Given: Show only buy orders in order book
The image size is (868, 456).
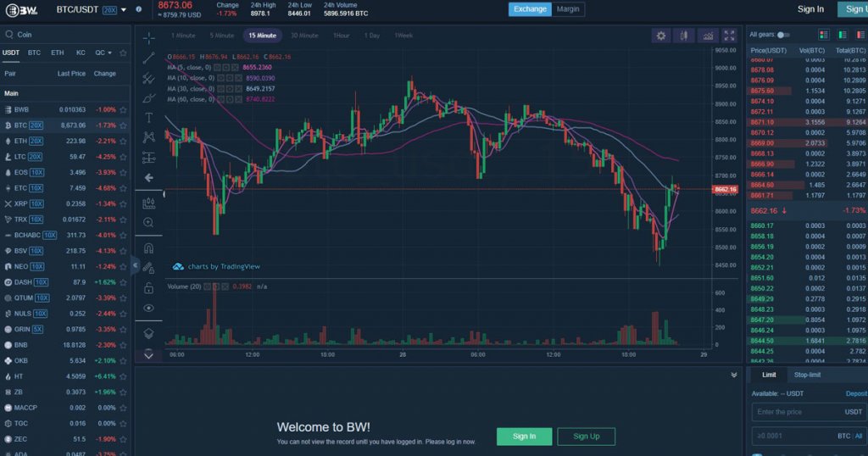Looking at the screenshot, I should pos(843,35).
